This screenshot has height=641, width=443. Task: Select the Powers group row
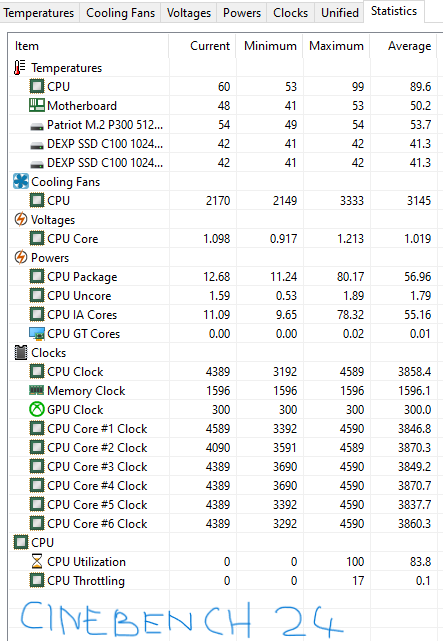[223, 258]
